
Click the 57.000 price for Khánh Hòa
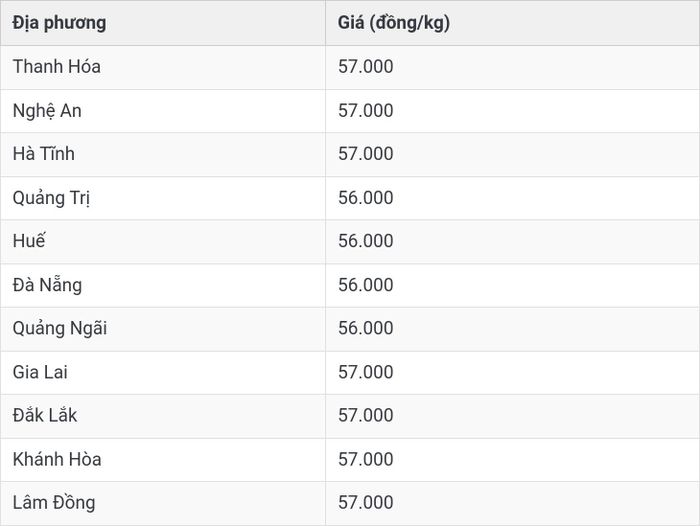click(x=366, y=459)
